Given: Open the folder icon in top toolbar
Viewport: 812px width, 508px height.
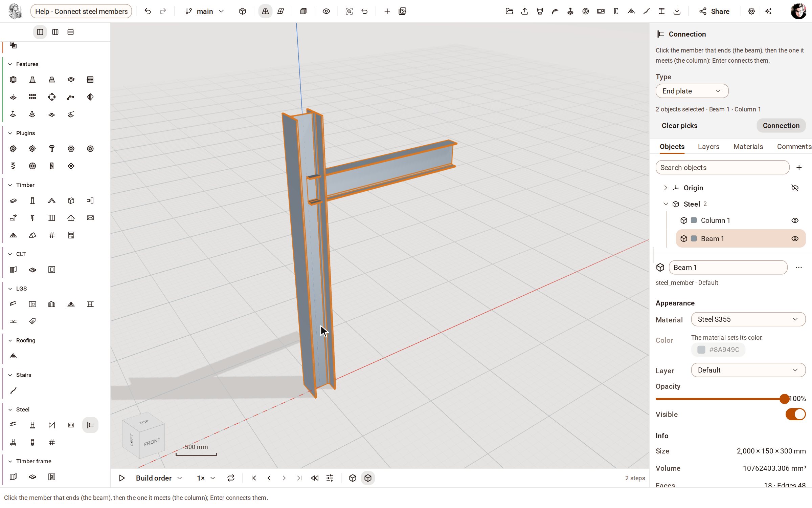Looking at the screenshot, I should [x=509, y=11].
